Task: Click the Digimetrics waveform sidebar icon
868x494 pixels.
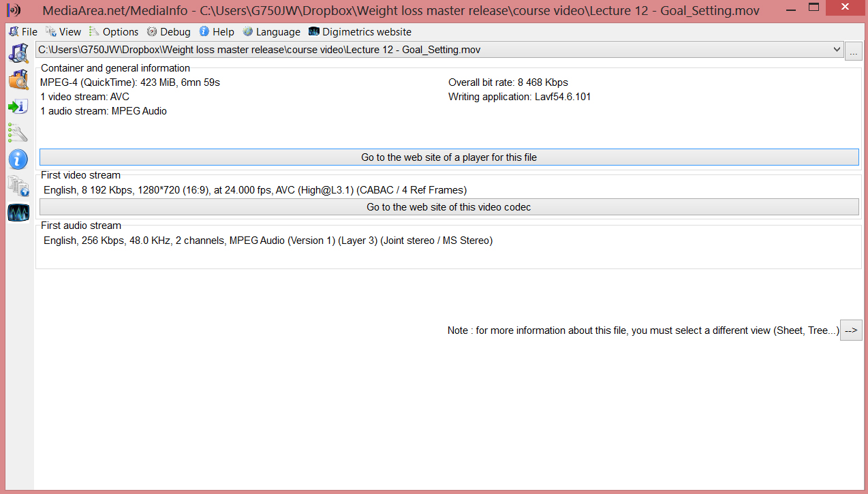Action: click(18, 213)
